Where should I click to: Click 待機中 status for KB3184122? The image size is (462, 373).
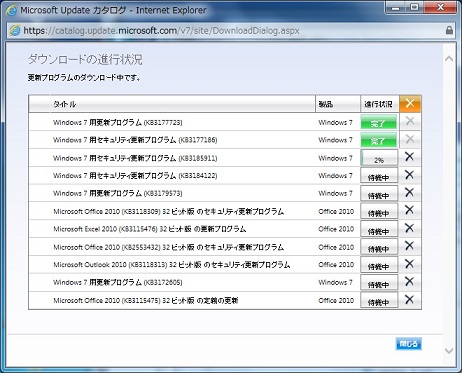click(379, 176)
